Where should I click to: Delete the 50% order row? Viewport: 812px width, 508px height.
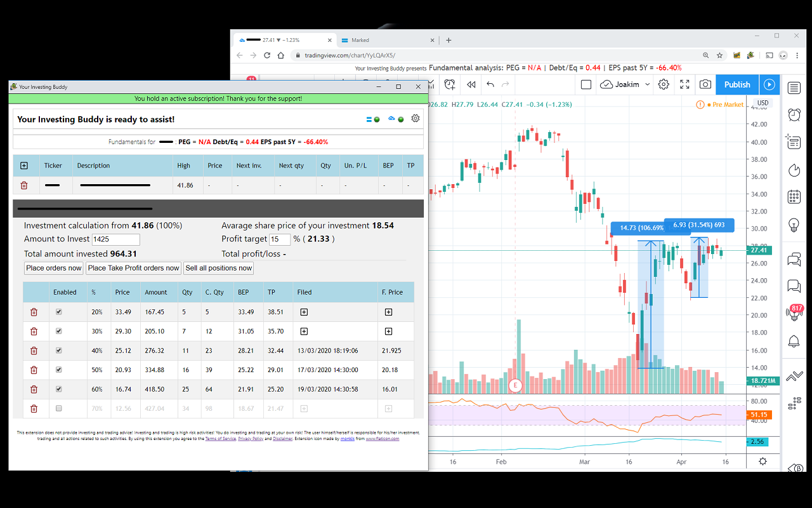(x=34, y=370)
